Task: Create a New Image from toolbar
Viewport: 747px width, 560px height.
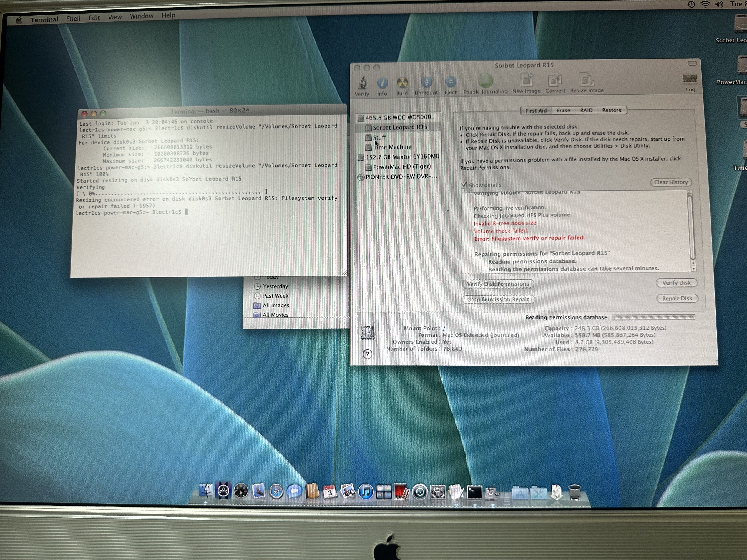Action: tap(527, 80)
